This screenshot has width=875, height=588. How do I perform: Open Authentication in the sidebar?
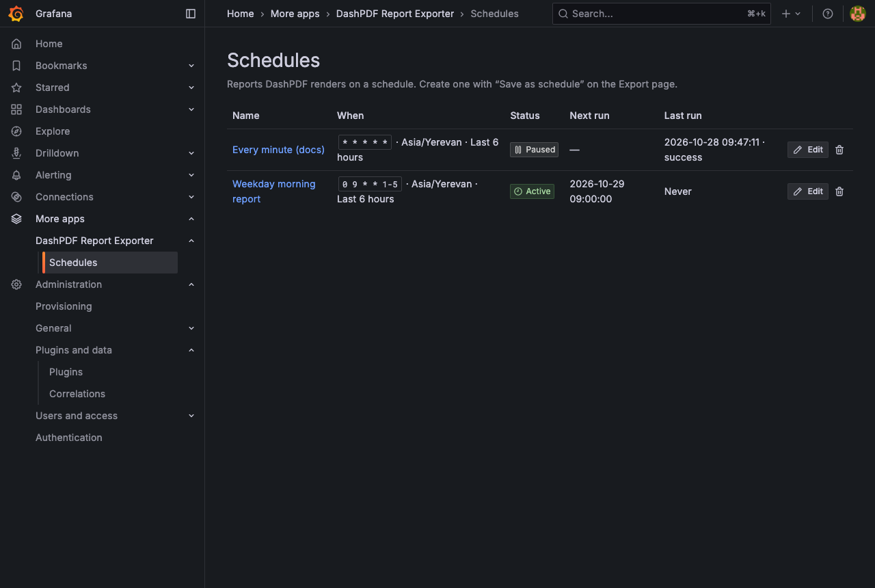69,438
